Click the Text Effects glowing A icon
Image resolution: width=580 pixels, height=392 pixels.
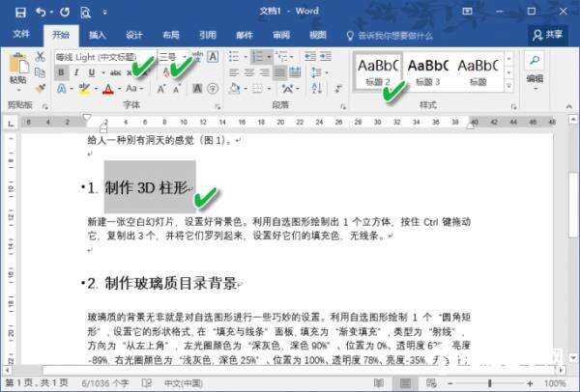(x=62, y=89)
